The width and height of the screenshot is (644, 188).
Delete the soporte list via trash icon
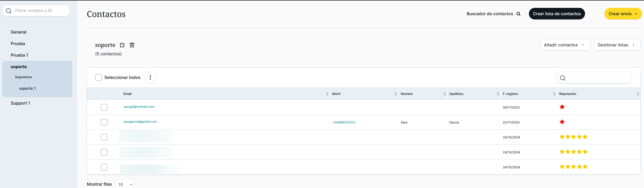point(132,45)
